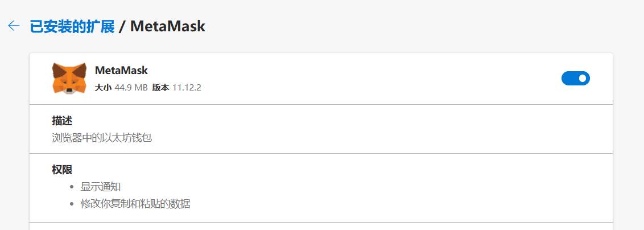Image resolution: width=644 pixels, height=230 pixels.
Task: Open the 已安装的扩展 breadcrumb link
Action: [x=72, y=26]
